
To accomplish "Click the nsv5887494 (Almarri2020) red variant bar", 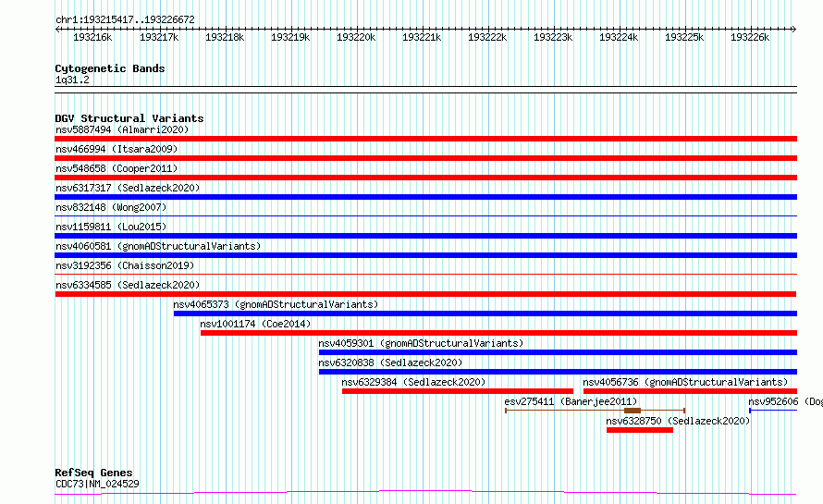I will 425,139.
